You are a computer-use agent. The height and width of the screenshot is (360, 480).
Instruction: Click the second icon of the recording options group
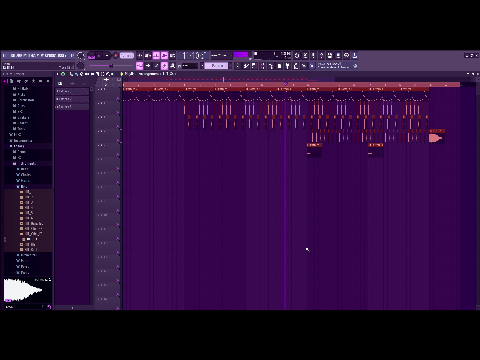pyautogui.click(x=148, y=55)
